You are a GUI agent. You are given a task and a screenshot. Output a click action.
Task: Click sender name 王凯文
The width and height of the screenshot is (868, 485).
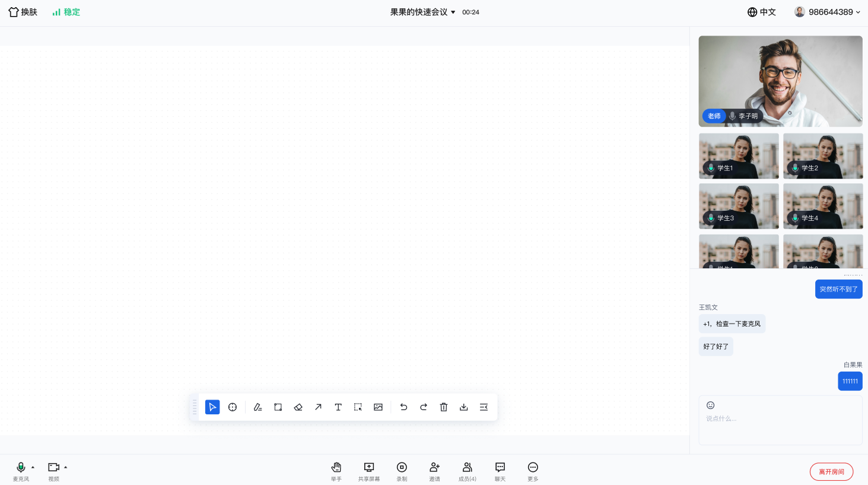tap(708, 308)
